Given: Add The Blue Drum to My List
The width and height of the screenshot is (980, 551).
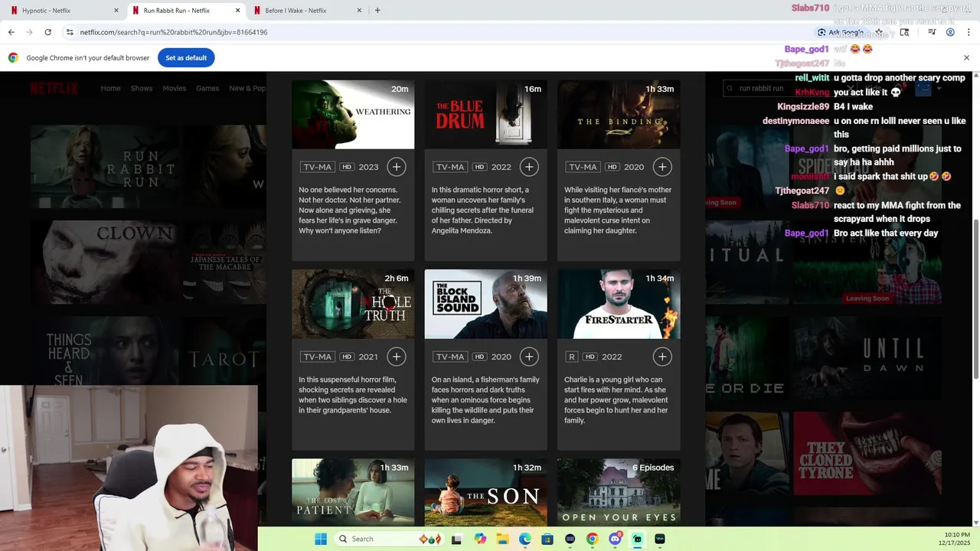Looking at the screenshot, I should [x=529, y=167].
